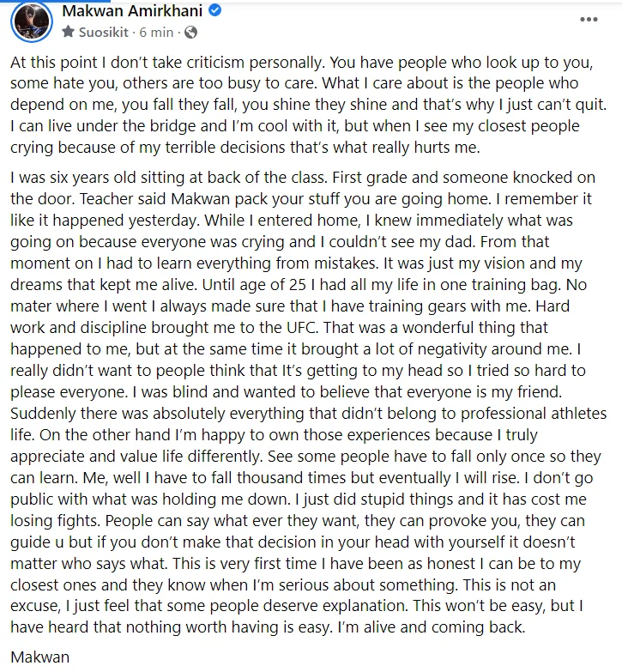Click the Suosikit star icon

point(69,33)
